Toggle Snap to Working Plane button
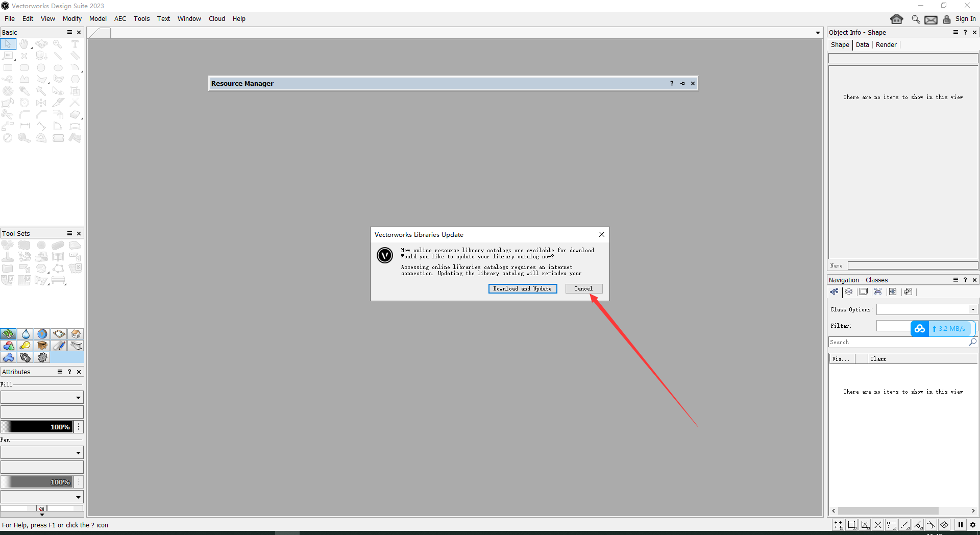This screenshot has width=980, height=535. 944,525
